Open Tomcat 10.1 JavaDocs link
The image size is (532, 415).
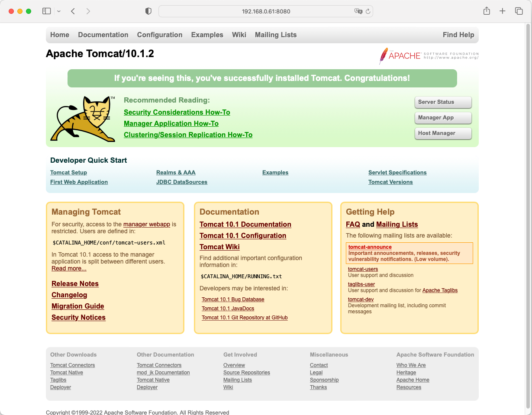click(228, 309)
